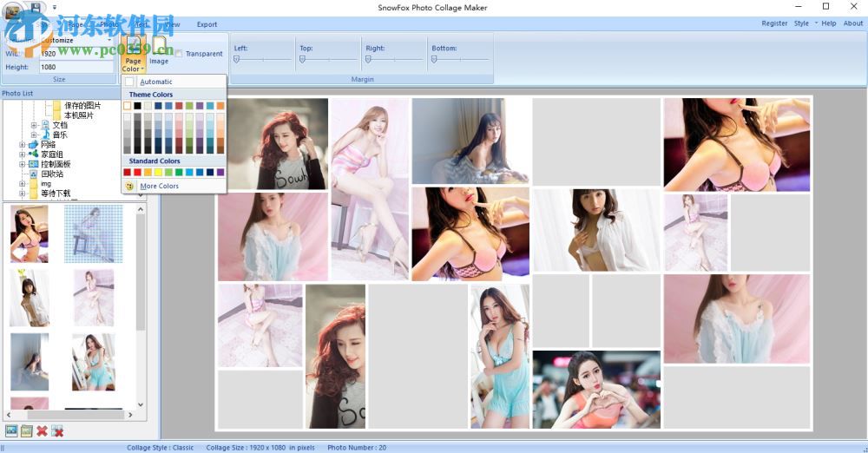
Task: Select the 家庭组 homegroup icon
Action: coord(33,154)
